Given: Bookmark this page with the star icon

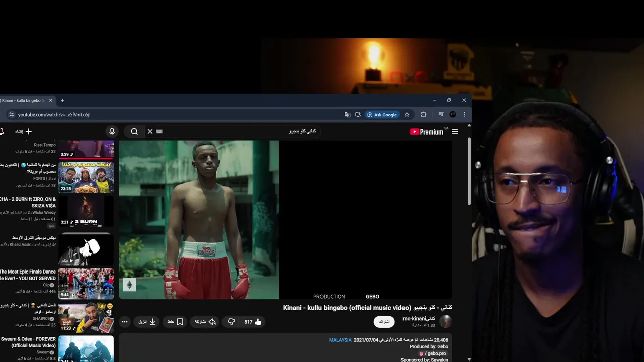Looking at the screenshot, I should (407, 115).
